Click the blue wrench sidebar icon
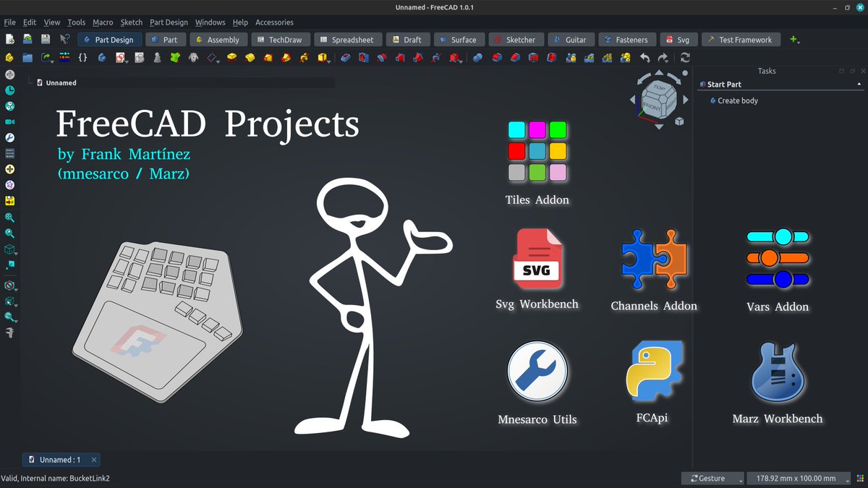The width and height of the screenshot is (868, 488). (10, 137)
